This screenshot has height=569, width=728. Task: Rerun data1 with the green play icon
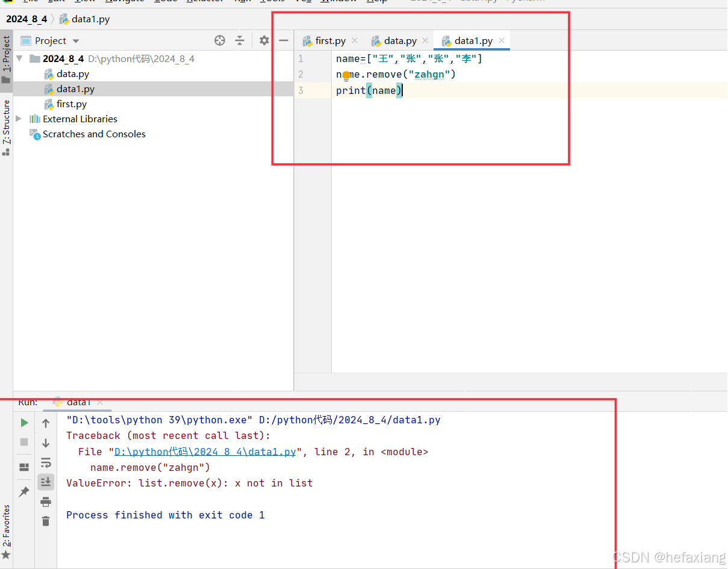tap(24, 423)
